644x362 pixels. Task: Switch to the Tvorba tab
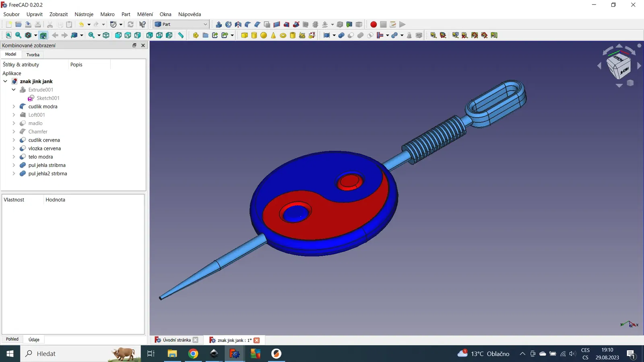(33, 55)
